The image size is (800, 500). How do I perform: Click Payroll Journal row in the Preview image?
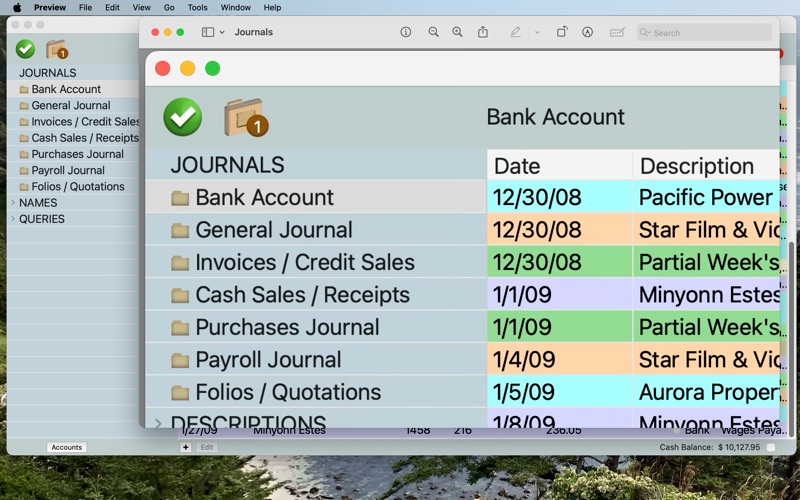316,360
